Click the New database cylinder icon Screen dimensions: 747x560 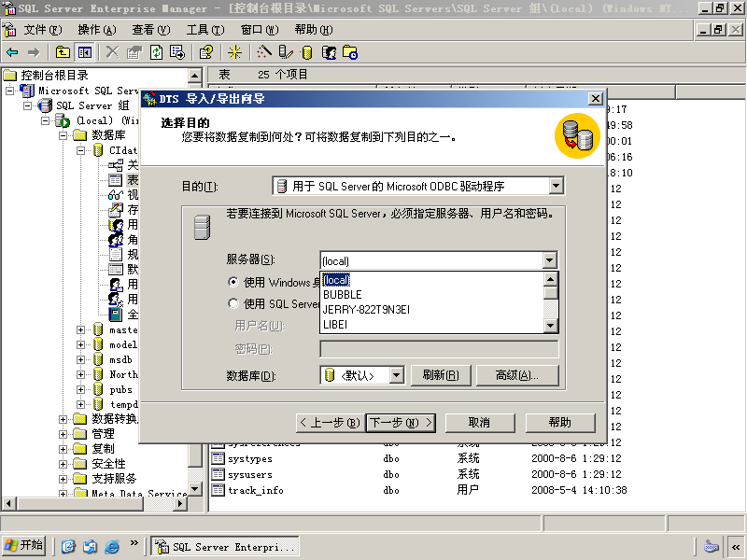pyautogui.click(x=307, y=52)
